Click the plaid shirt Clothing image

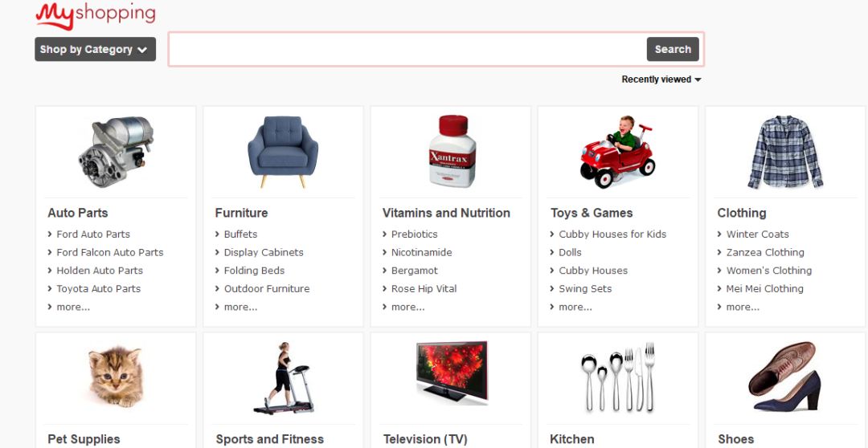tap(785, 152)
